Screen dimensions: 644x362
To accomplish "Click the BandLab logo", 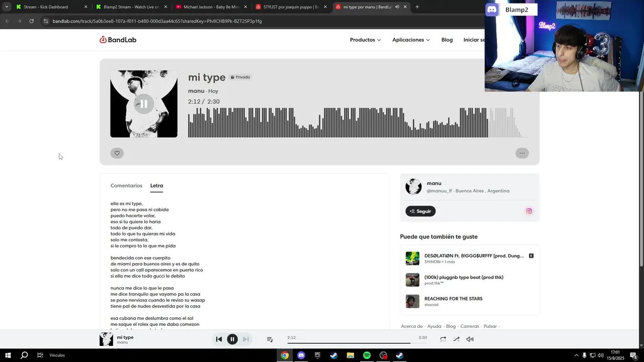I will pos(118,40).
